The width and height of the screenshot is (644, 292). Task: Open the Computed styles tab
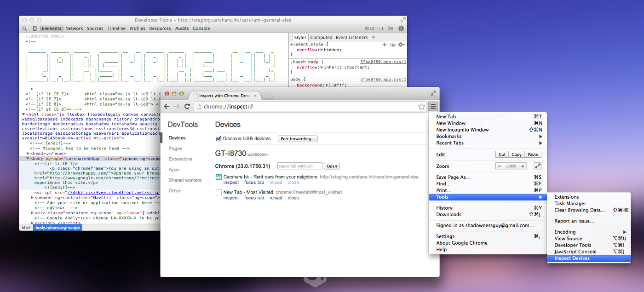click(x=321, y=37)
